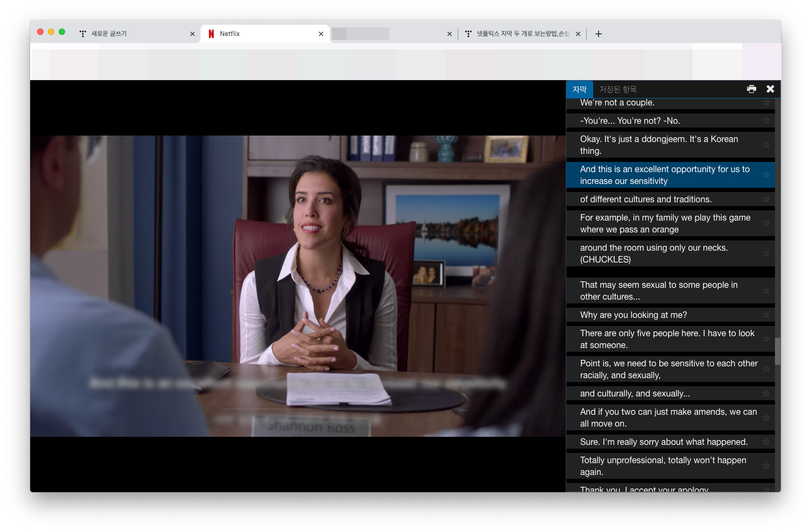Screen dimensions: 811x532
Task: Close the Netflix browser tab
Action: [321, 34]
